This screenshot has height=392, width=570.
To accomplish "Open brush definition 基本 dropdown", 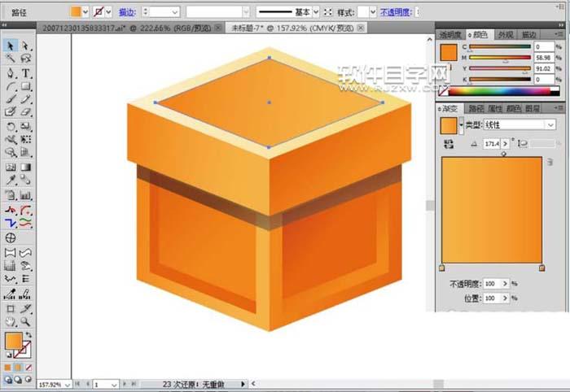I will [316, 12].
